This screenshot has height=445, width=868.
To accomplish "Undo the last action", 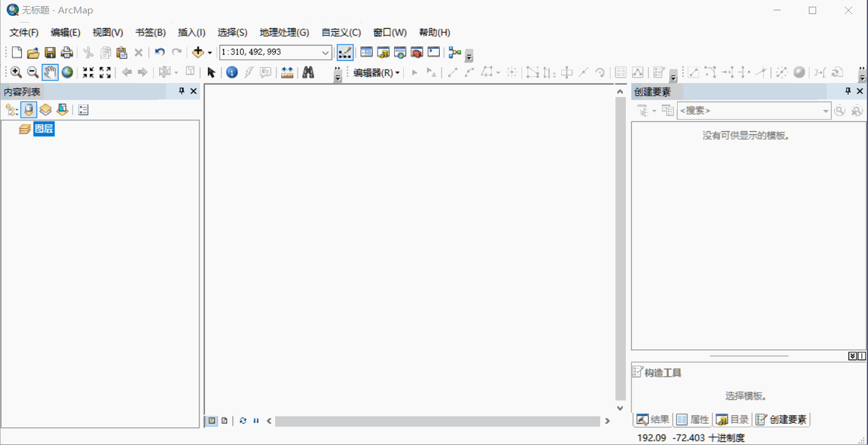I will click(160, 52).
